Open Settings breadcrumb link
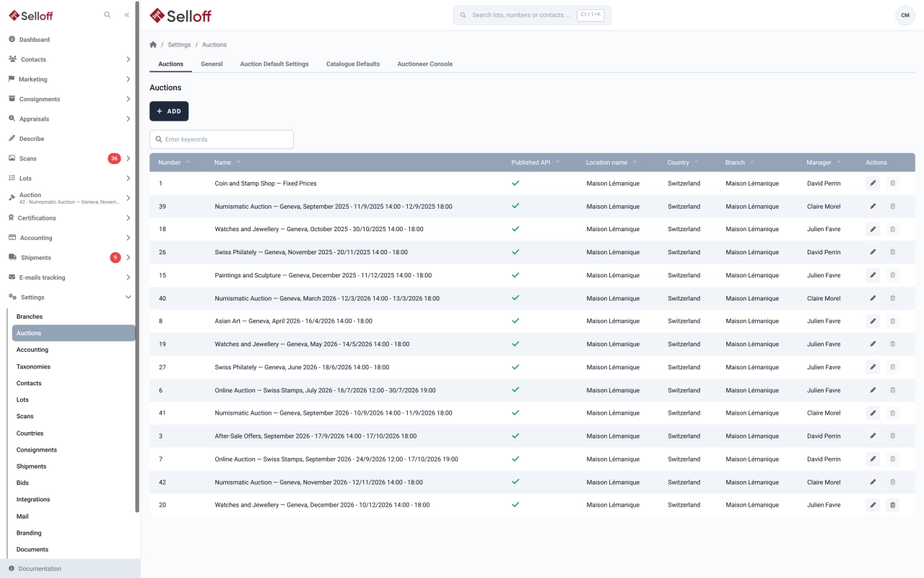Viewport: 924px width, 578px height. [x=179, y=45]
